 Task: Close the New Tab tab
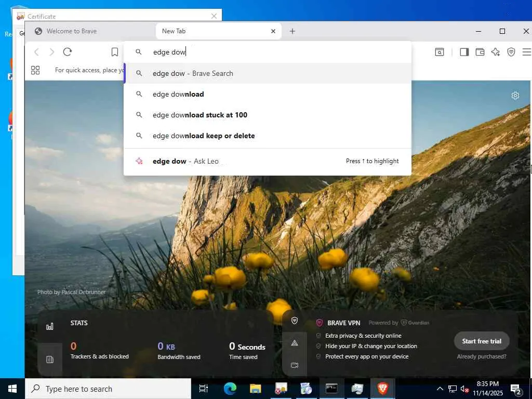pos(273,31)
